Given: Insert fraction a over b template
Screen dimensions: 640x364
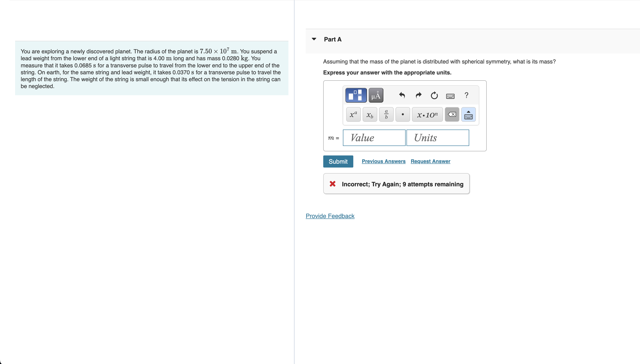Looking at the screenshot, I should (x=386, y=114).
